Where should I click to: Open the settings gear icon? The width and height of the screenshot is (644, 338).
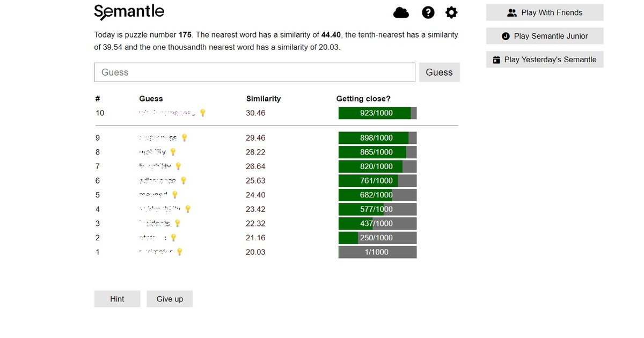pos(452,12)
